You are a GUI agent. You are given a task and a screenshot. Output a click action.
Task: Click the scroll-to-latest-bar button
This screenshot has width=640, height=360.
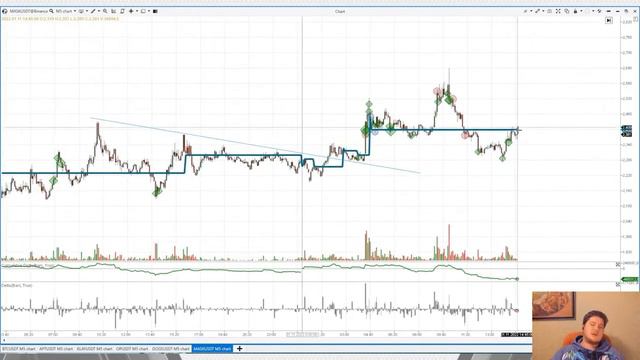(609, 20)
